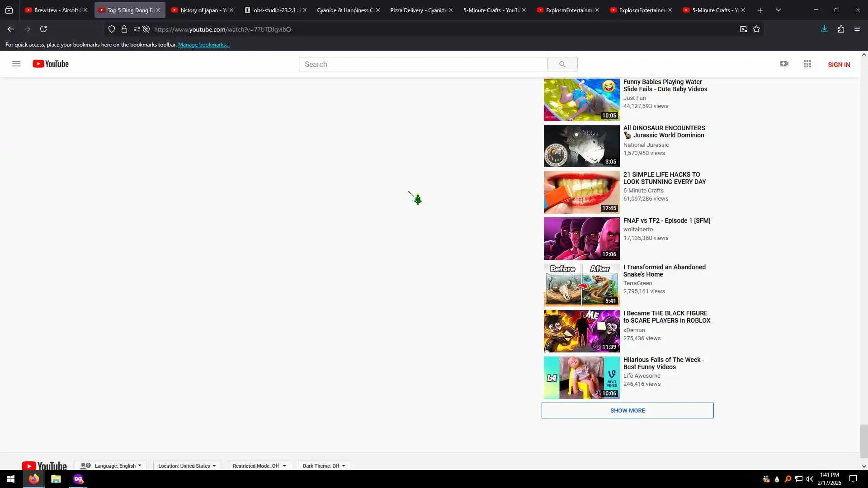Expand Language: English dropdown
This screenshot has height=488, width=868.
[111, 465]
